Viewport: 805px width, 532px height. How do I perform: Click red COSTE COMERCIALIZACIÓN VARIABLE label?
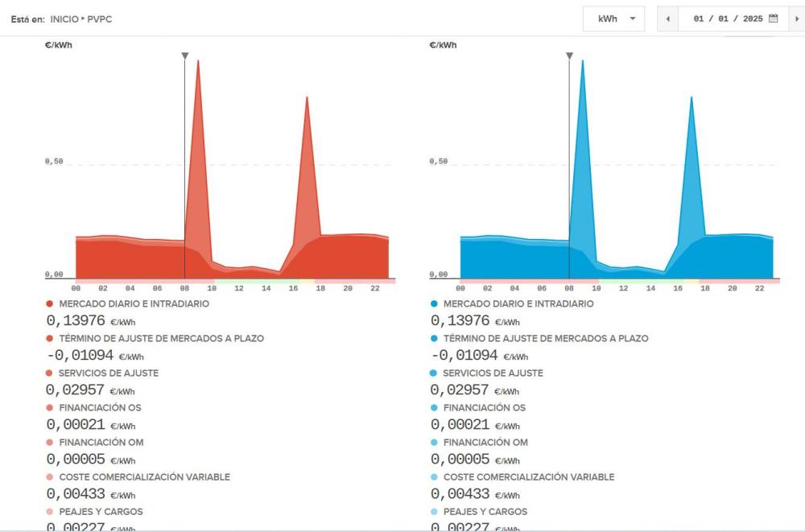pyautogui.click(x=144, y=477)
